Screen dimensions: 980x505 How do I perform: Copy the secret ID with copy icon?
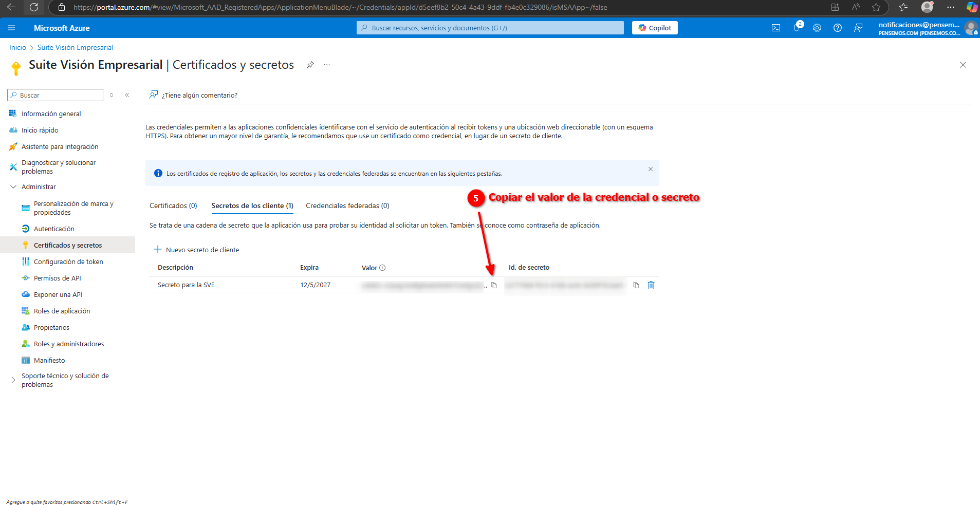636,285
